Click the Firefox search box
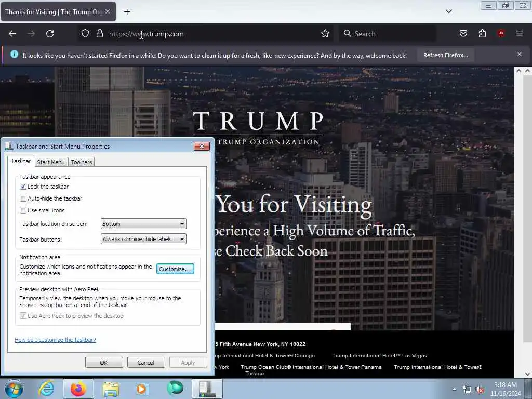Viewport: 532px width, 399px height. 388,34
